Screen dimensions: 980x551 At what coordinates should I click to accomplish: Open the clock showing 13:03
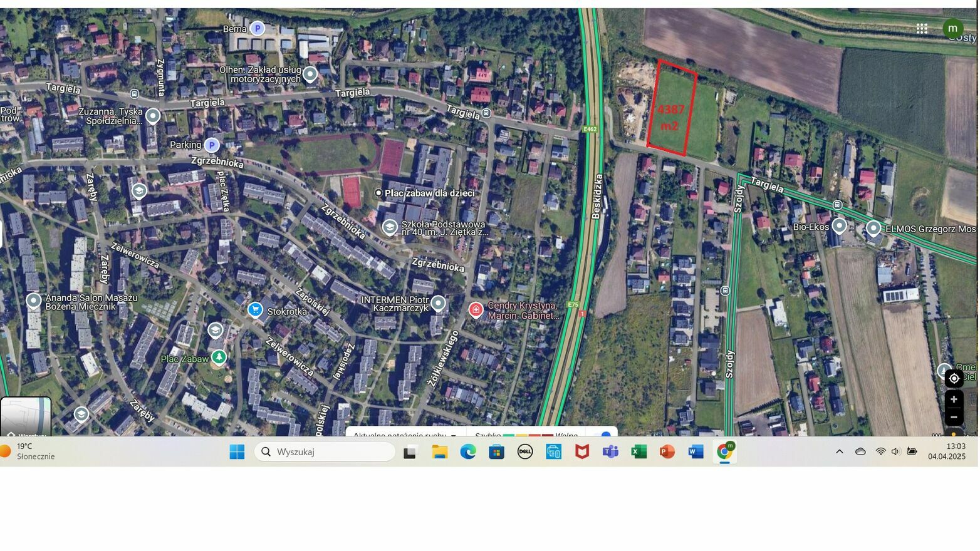pyautogui.click(x=946, y=451)
